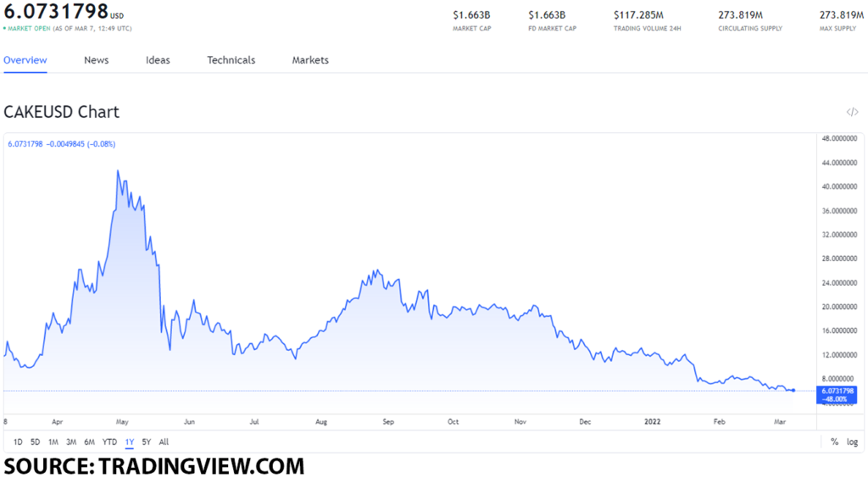The height and width of the screenshot is (478, 868).
Task: Click the Market Open status text
Action: coord(29,29)
